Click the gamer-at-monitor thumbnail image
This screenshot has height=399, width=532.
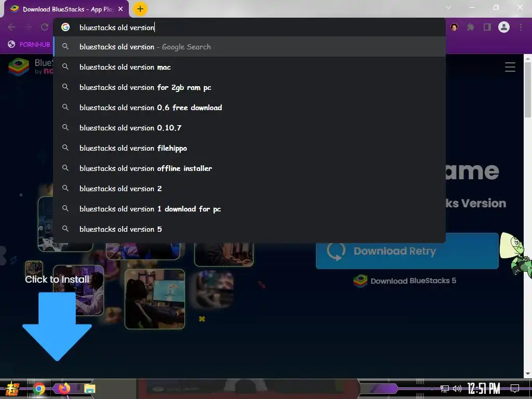[155, 299]
